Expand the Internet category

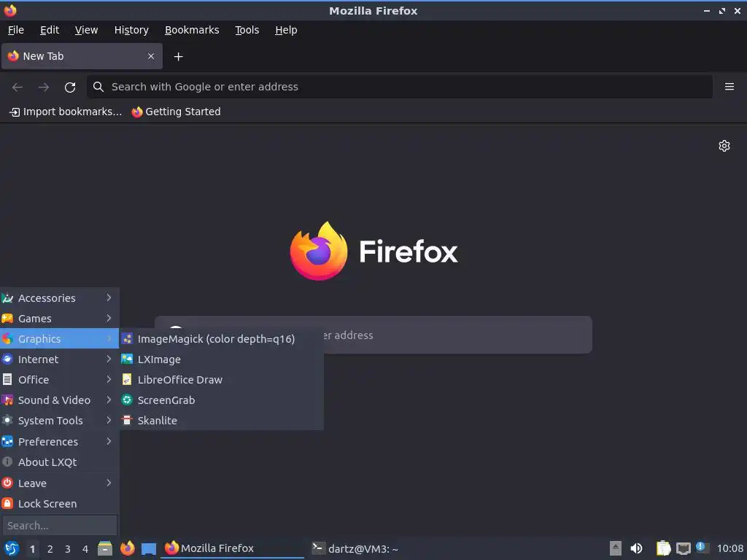[x=59, y=359]
